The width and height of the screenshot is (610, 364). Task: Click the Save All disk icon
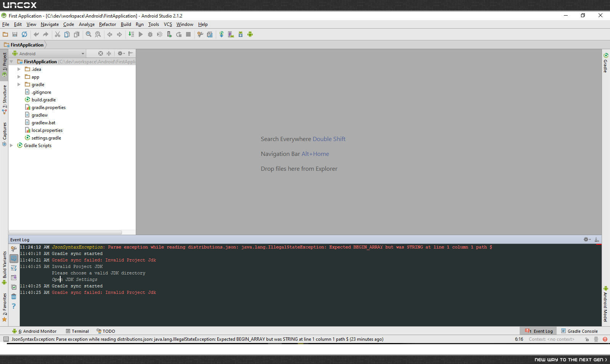(x=15, y=34)
